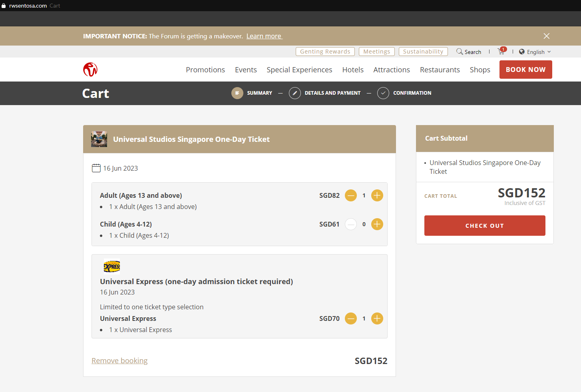
Task: Open Special Experiences menu
Action: click(299, 70)
